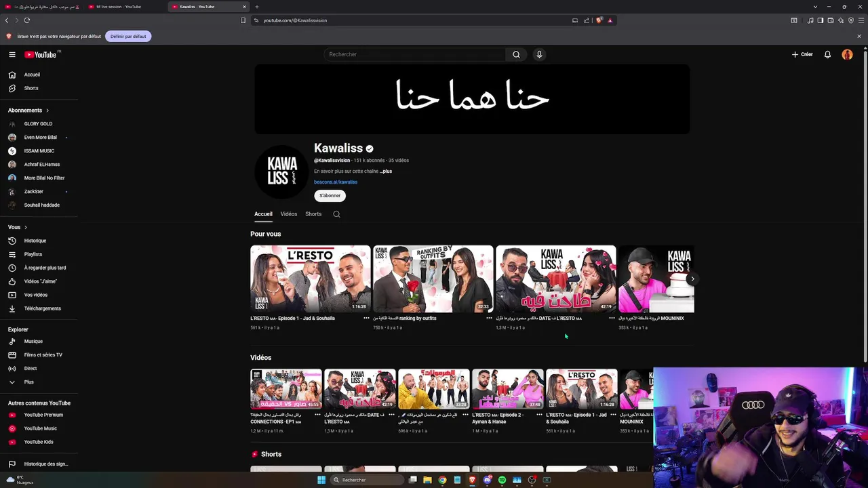Open the notifications bell

click(x=827, y=54)
